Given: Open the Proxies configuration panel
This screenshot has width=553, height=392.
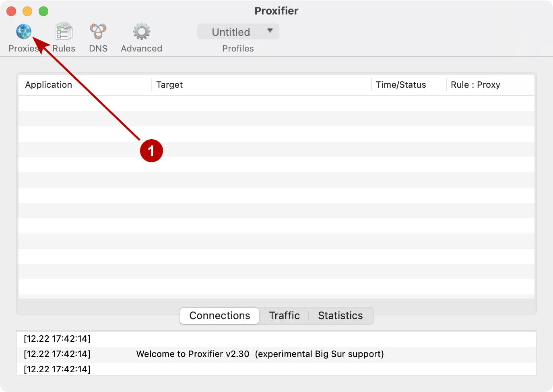Looking at the screenshot, I should [x=23, y=37].
